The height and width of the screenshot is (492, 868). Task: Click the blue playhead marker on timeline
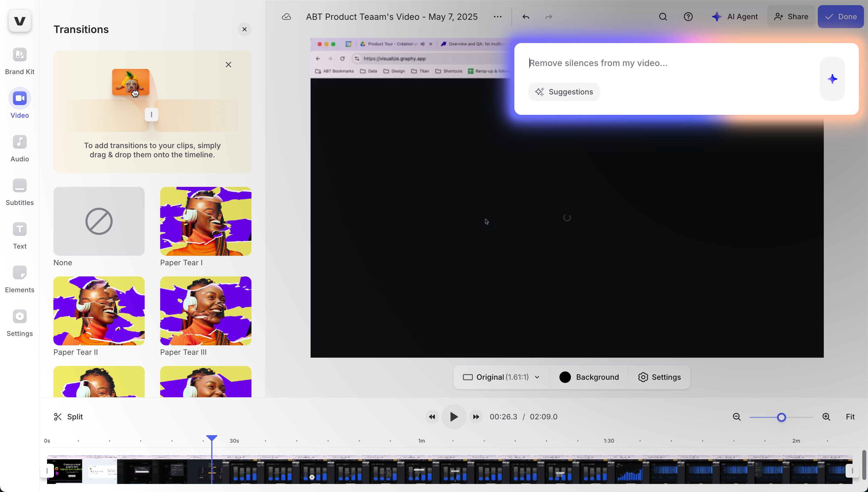click(212, 438)
